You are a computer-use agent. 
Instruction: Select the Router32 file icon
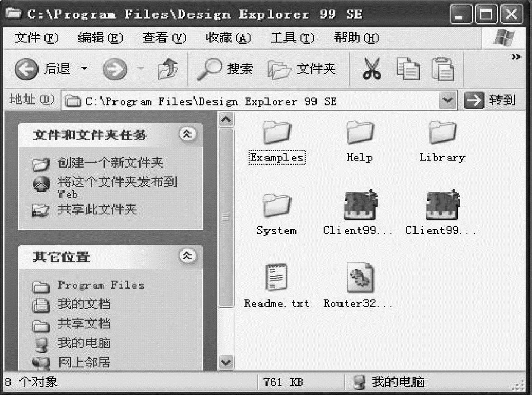pyautogui.click(x=360, y=277)
